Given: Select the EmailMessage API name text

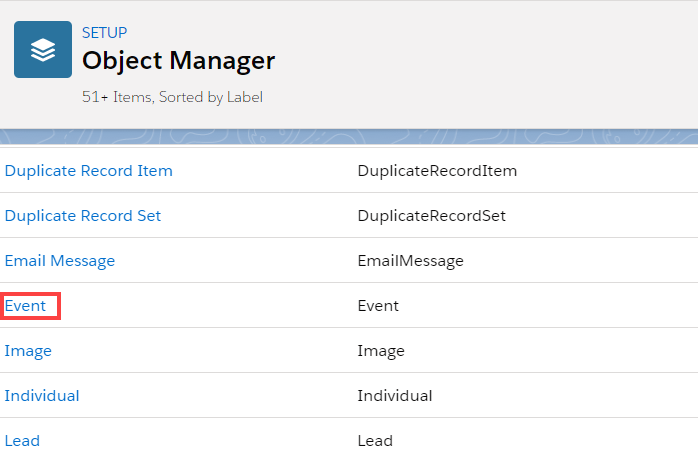Looking at the screenshot, I should pos(410,261).
